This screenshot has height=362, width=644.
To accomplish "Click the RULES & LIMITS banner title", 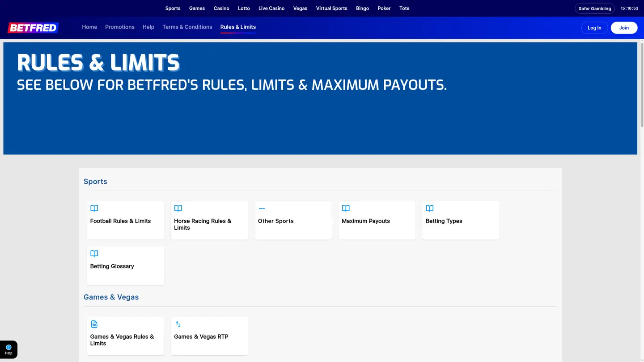I will [x=98, y=63].
